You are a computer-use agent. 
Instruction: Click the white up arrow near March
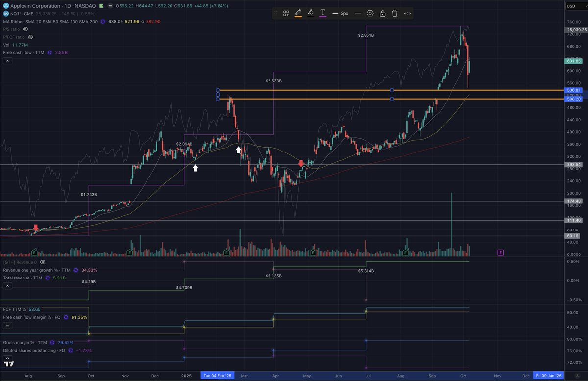[239, 150]
